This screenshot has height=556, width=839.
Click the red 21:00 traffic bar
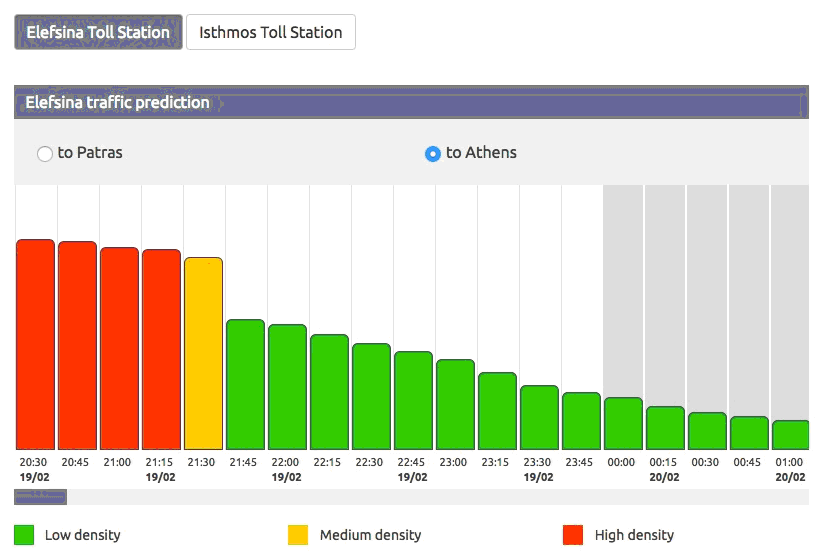119,349
